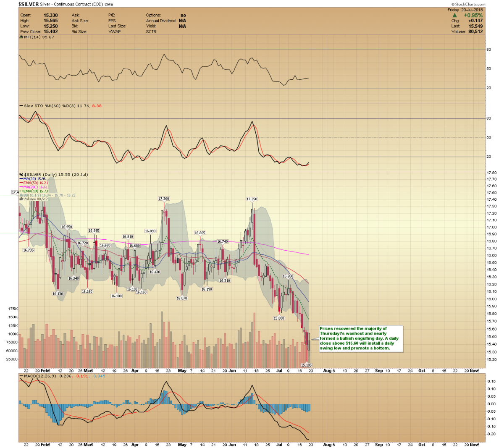
Task: Click the Volume legend bar icon
Action: pyautogui.click(x=21, y=199)
